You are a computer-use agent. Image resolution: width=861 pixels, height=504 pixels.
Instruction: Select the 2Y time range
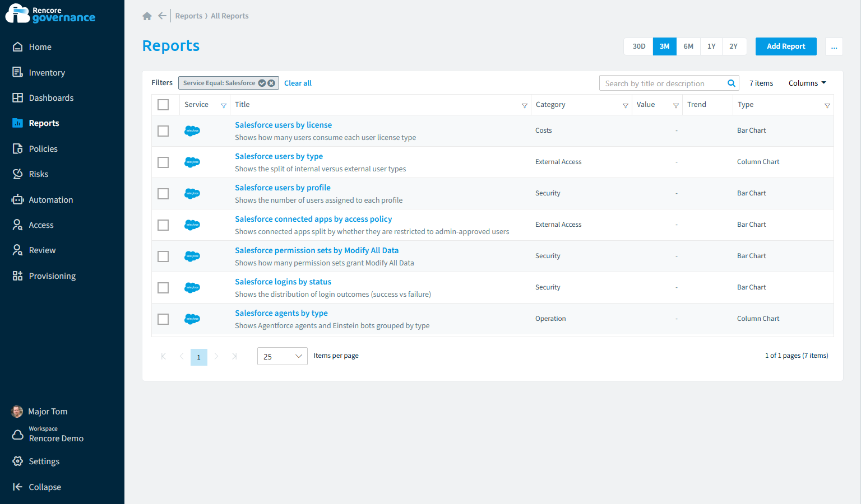[733, 46]
